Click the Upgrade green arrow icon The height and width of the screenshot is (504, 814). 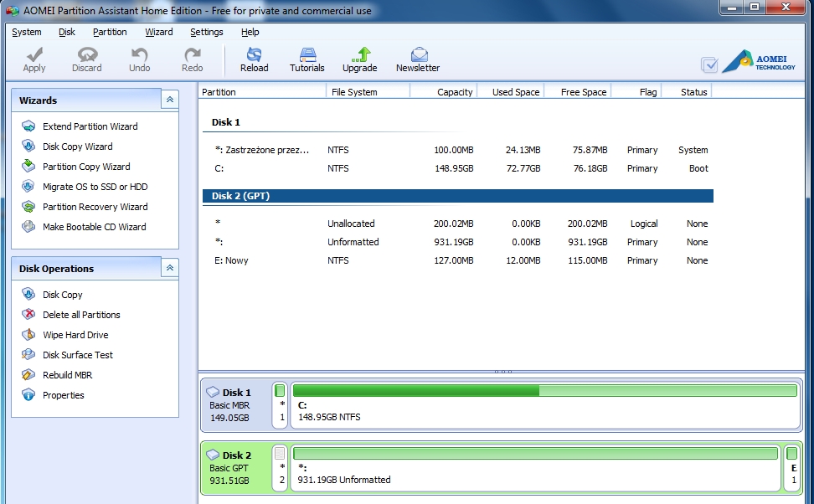pos(360,54)
